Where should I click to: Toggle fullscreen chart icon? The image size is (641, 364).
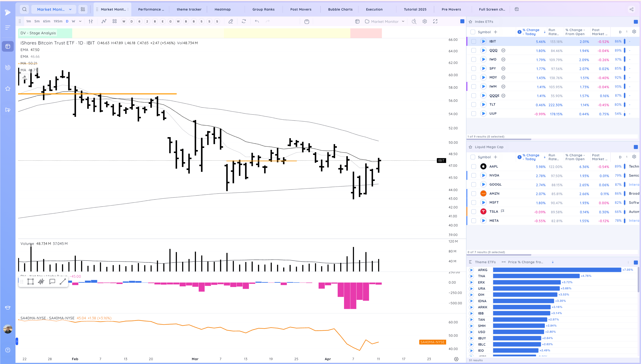coord(435,21)
